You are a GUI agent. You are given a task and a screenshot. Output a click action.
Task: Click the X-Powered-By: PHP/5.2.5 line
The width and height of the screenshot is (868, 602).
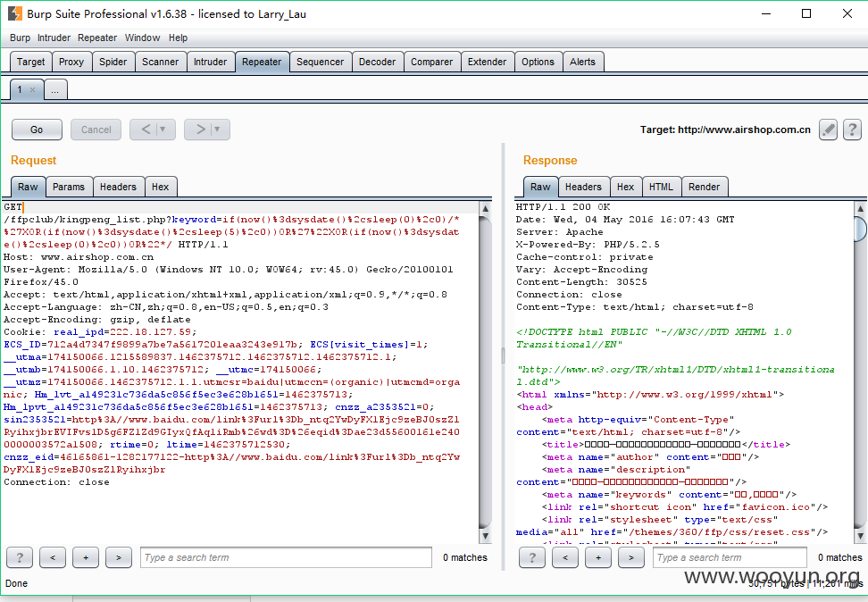pos(588,244)
